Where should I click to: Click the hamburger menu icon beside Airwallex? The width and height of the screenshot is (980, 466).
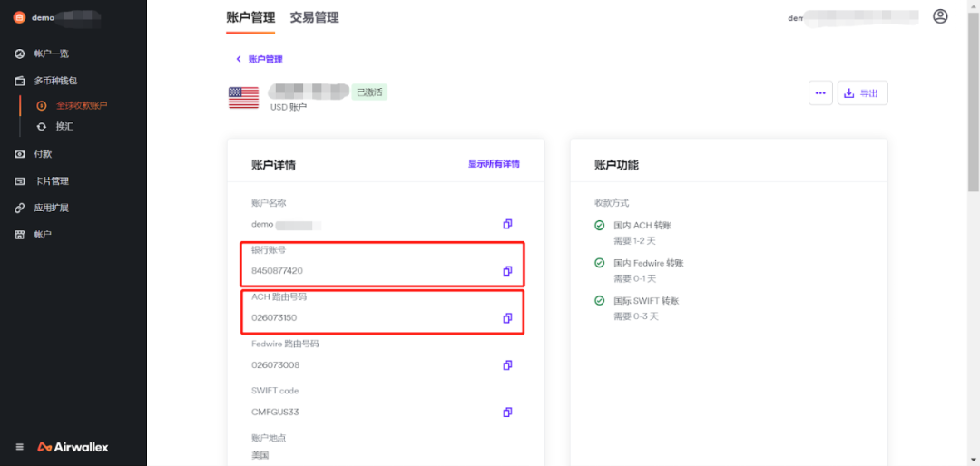pos(20,447)
